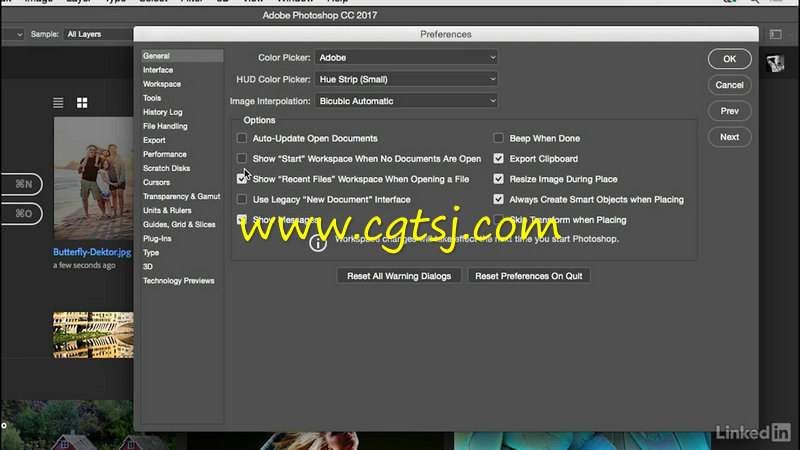Click the ⌘O open button
The image size is (800, 450).
point(22,213)
